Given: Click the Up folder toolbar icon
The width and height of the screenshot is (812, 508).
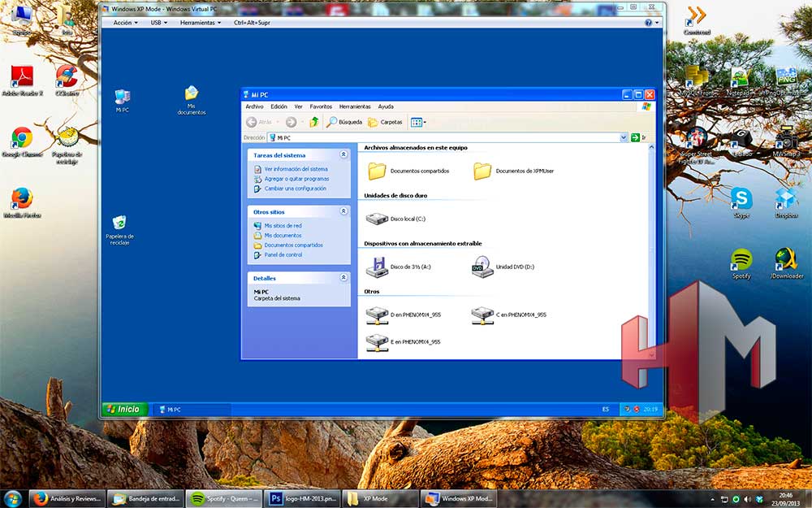Looking at the screenshot, I should (313, 123).
